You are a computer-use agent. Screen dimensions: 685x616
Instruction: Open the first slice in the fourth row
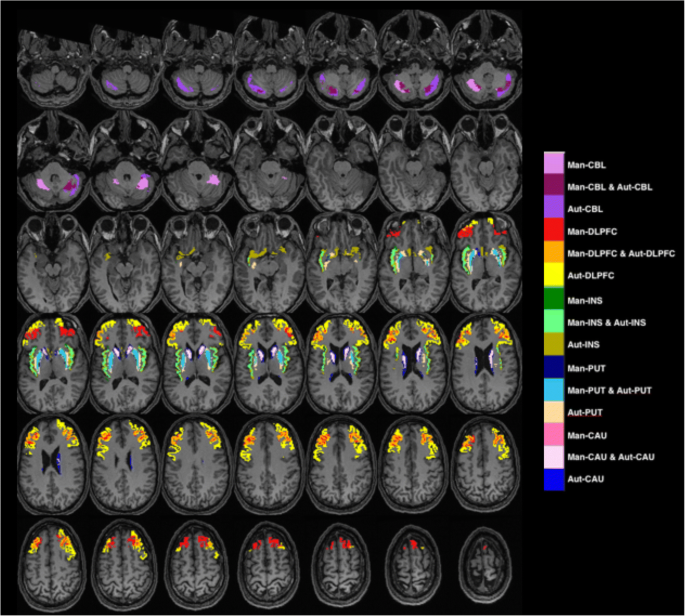[x=52, y=363]
